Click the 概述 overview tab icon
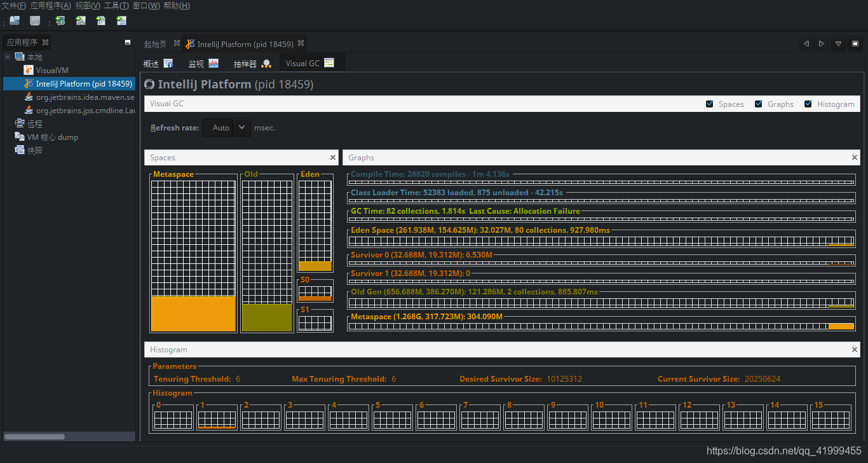 168,64
